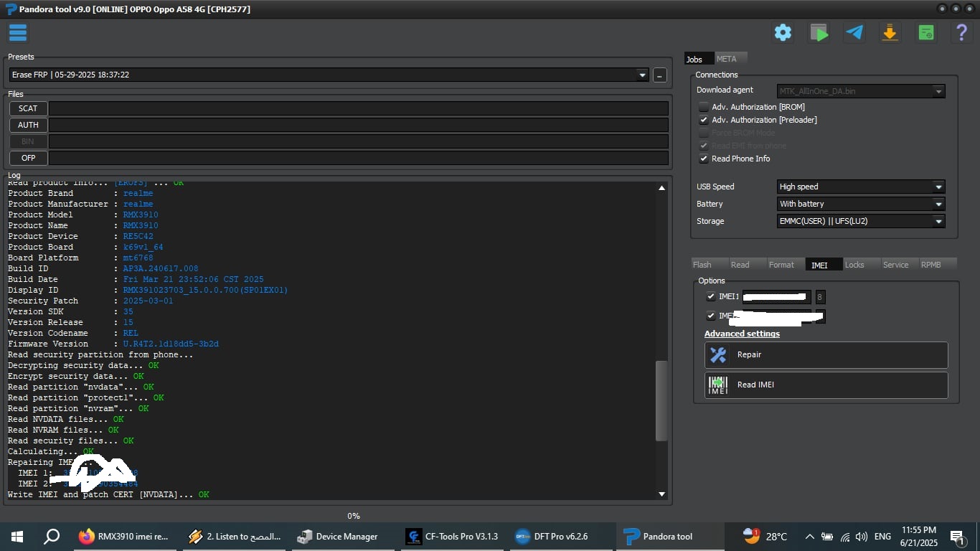Open the Telegram paper plane icon
This screenshot has height=551, width=980.
click(854, 32)
